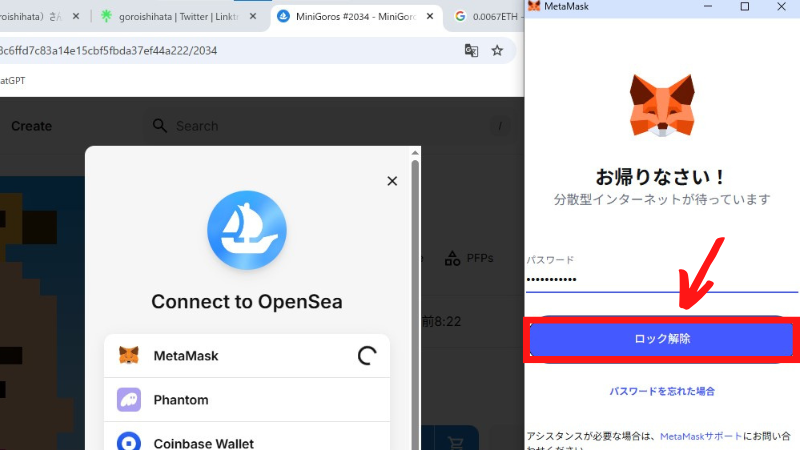Click the OpenSea favicon on MiniGoros tab
This screenshot has height=450, width=800.
coord(283,16)
